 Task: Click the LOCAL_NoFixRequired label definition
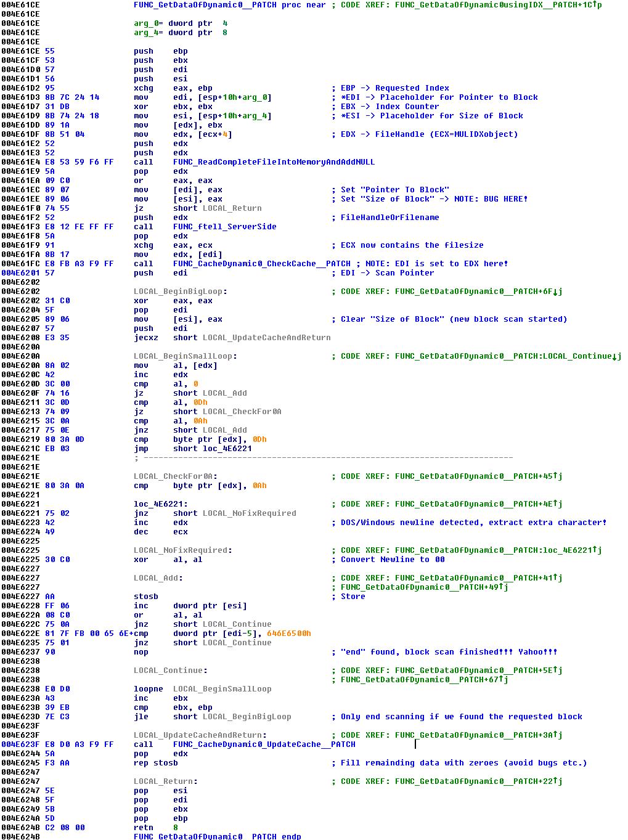182,550
